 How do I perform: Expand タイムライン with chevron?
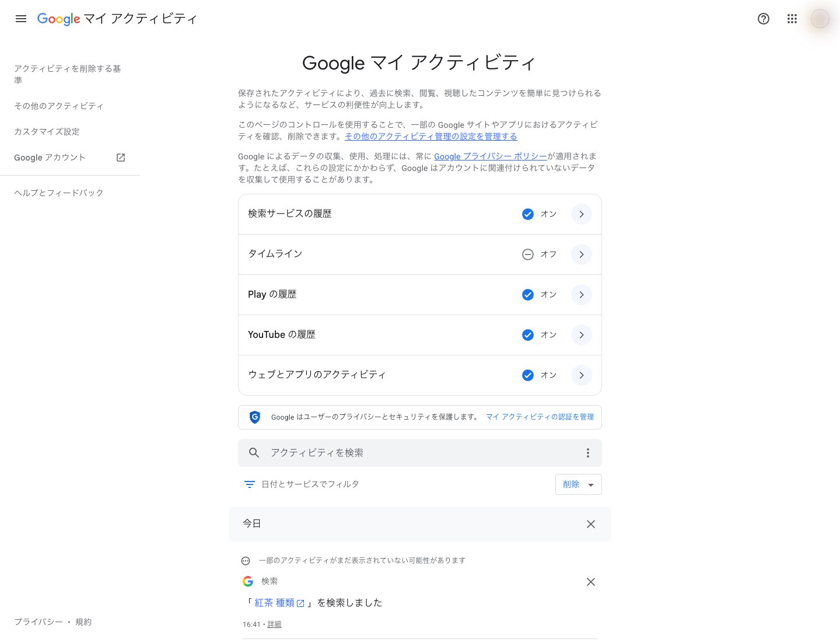coord(582,254)
